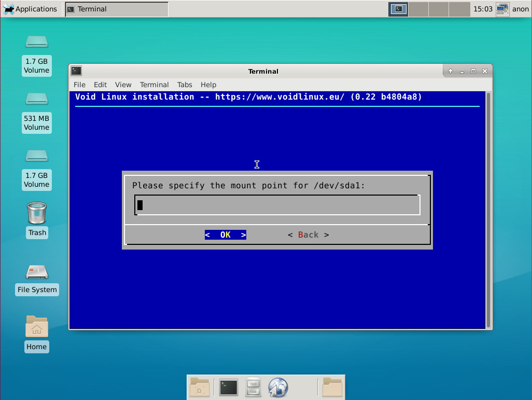Open the rightmost folder icon in the dock
Viewport: 532px width, 400px height.
[x=332, y=387]
